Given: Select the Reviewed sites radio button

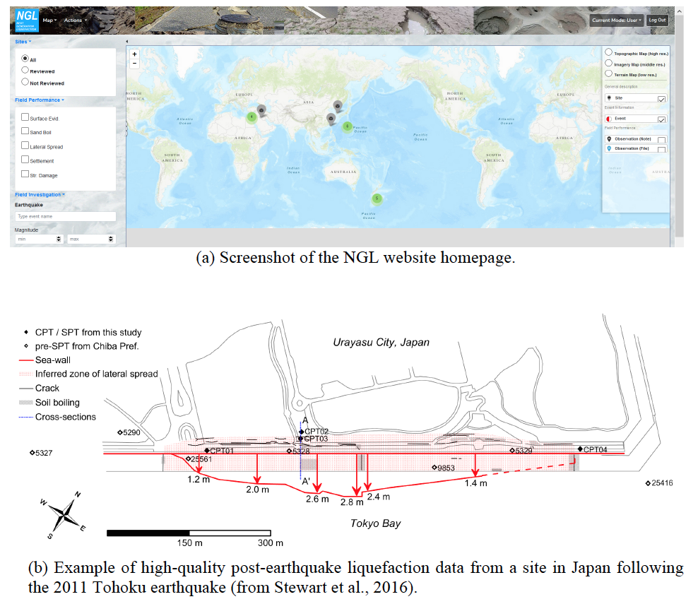Looking at the screenshot, I should [25, 70].
